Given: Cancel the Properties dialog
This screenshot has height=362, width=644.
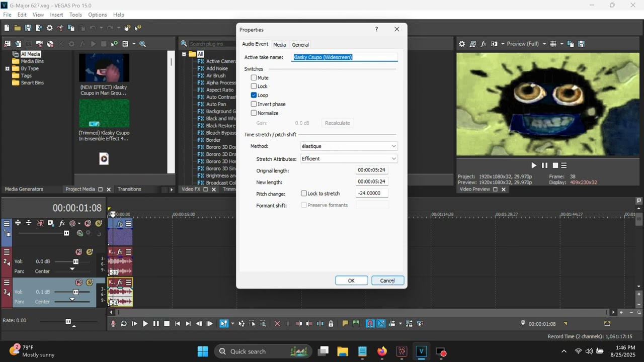Looking at the screenshot, I should [387, 281].
